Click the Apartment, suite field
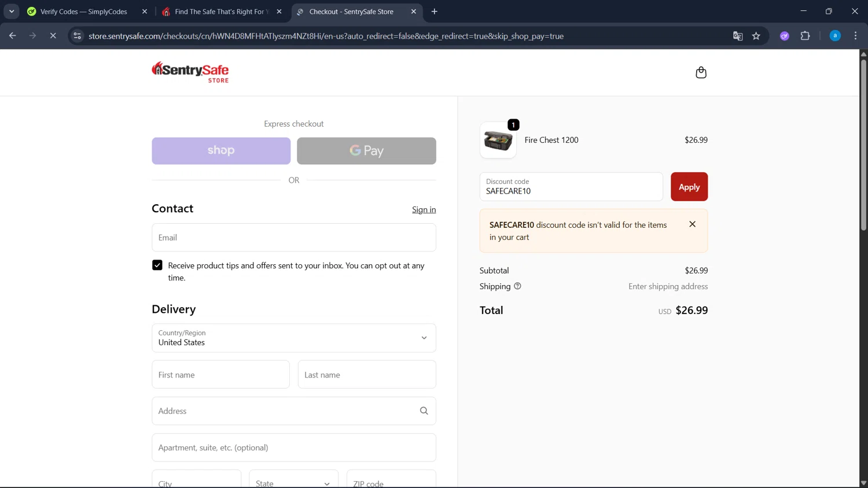The width and height of the screenshot is (868, 488). pyautogui.click(x=294, y=448)
